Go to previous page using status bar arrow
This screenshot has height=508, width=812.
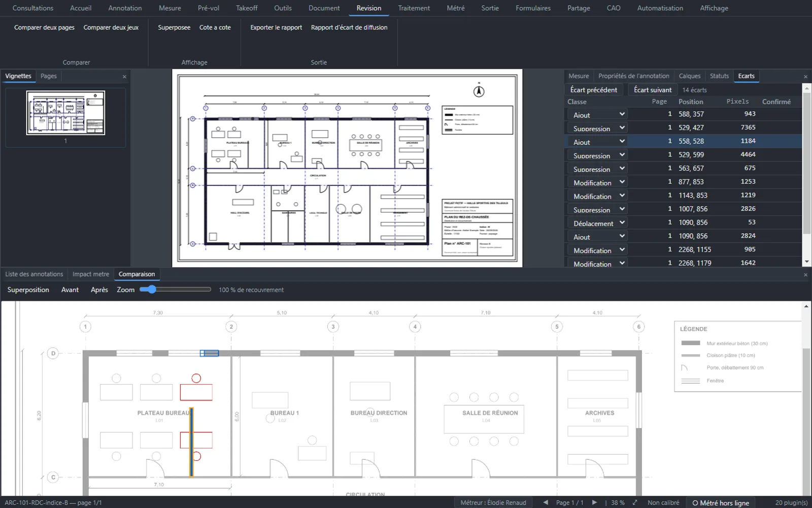546,502
